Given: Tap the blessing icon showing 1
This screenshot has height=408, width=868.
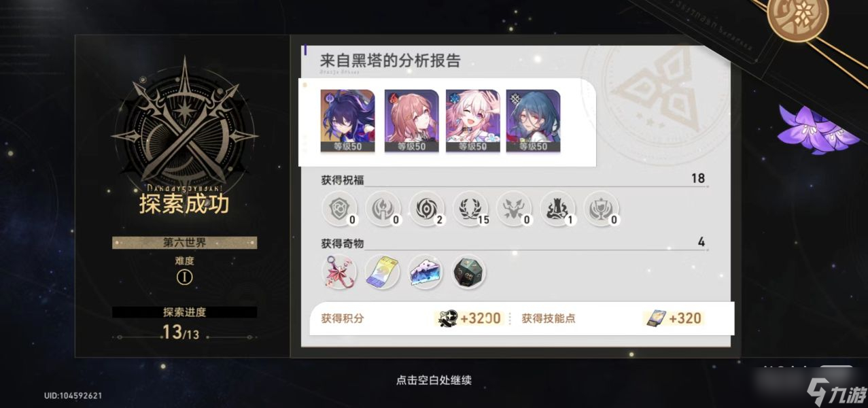Looking at the screenshot, I should pyautogui.click(x=557, y=208).
